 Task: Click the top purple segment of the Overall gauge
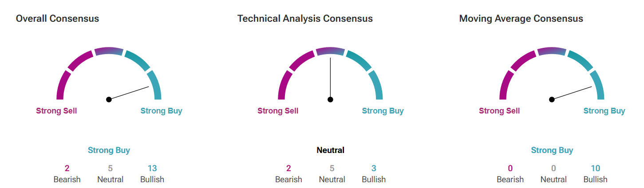pos(109,51)
